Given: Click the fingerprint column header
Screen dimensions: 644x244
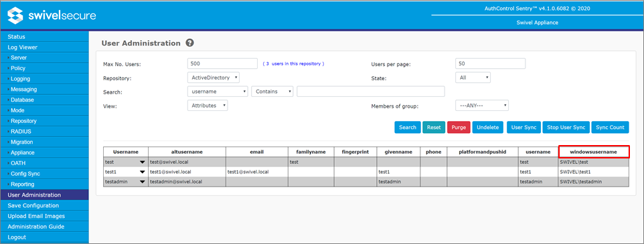Looking at the screenshot, I should click(355, 152).
